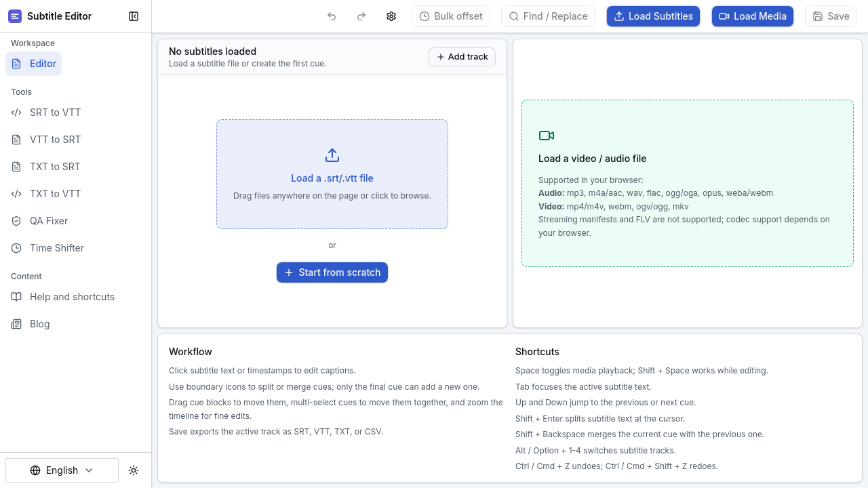Click the undo arrow icon
The image size is (868, 488).
coord(332,16)
